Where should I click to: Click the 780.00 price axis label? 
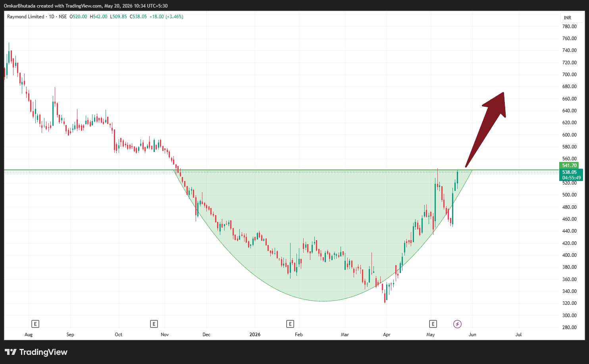569,27
